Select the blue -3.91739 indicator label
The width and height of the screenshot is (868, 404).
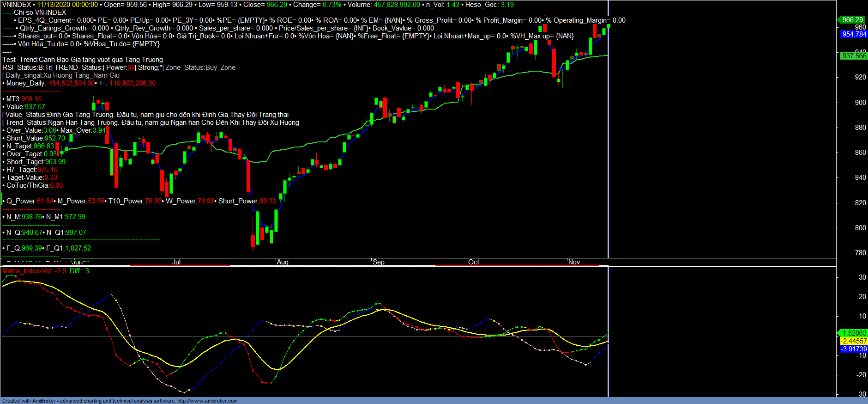coord(854,349)
